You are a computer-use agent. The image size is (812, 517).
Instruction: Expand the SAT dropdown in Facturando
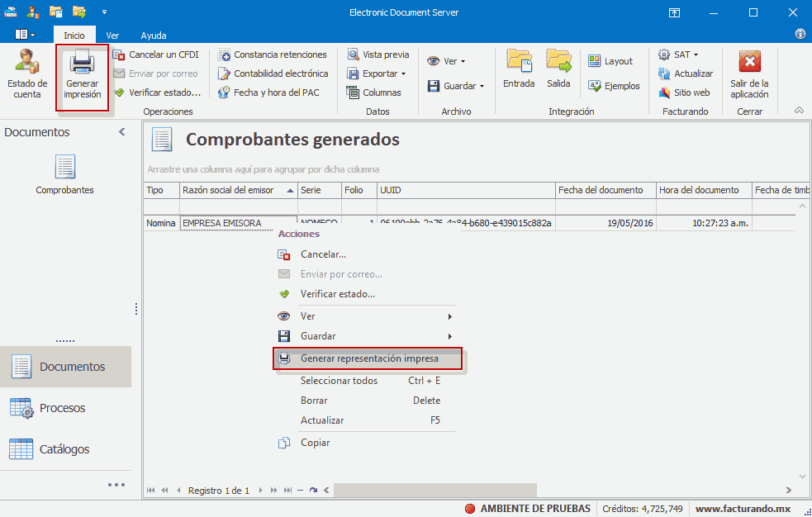pos(678,55)
